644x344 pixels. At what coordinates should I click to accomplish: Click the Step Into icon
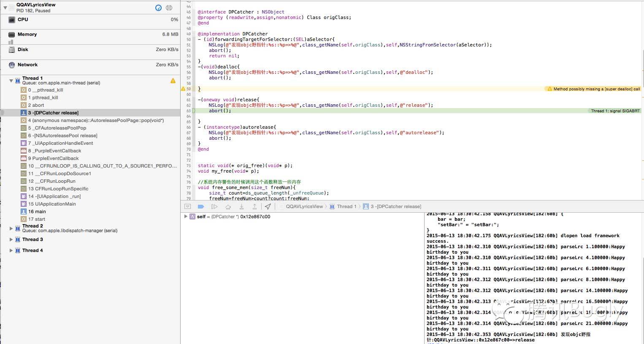241,206
